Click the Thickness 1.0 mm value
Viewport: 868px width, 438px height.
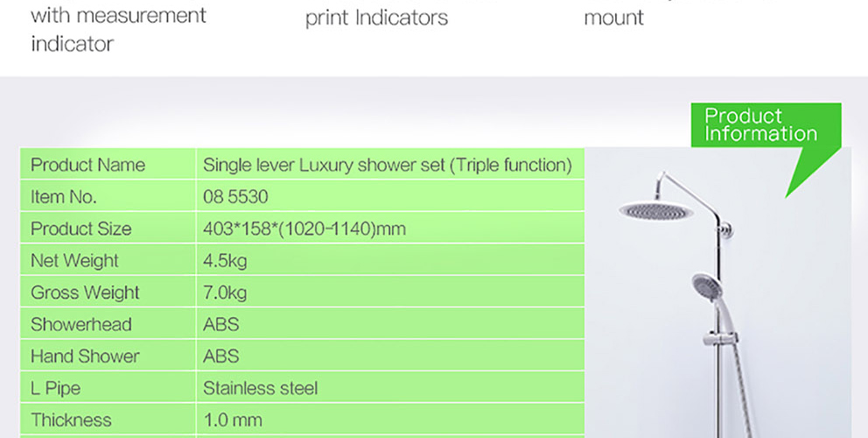tap(232, 420)
